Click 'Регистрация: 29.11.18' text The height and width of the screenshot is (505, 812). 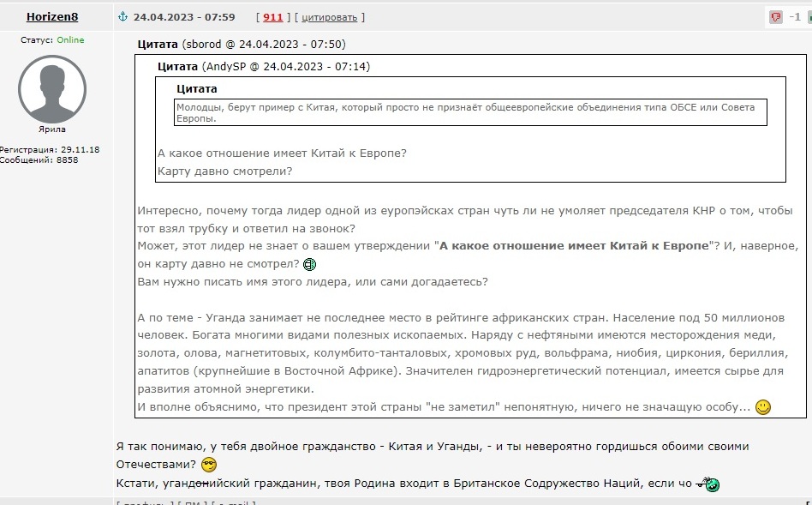tap(49, 149)
